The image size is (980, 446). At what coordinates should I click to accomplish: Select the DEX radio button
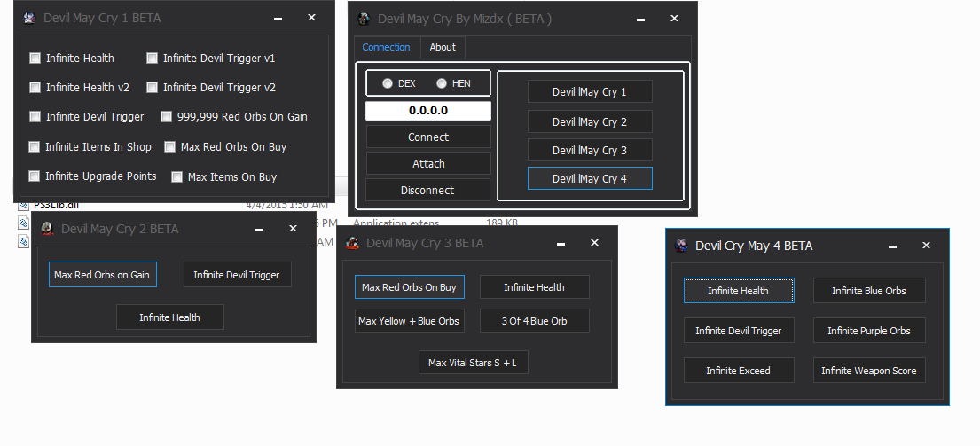pos(388,83)
